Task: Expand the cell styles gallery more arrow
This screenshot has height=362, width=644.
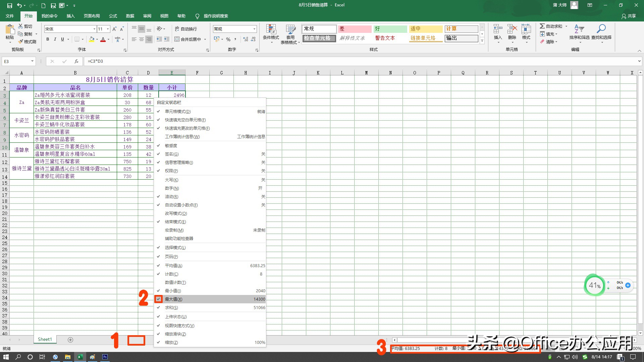Action: 482,41
